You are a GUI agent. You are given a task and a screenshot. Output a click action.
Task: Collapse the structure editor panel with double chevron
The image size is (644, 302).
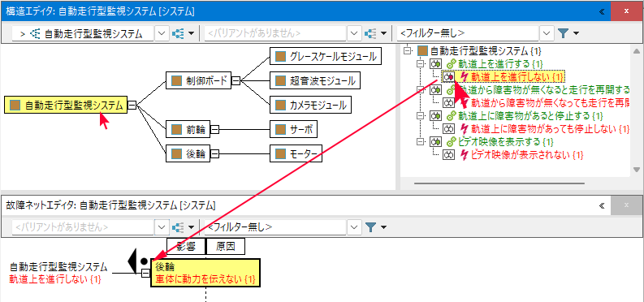pyautogui.click(x=602, y=11)
